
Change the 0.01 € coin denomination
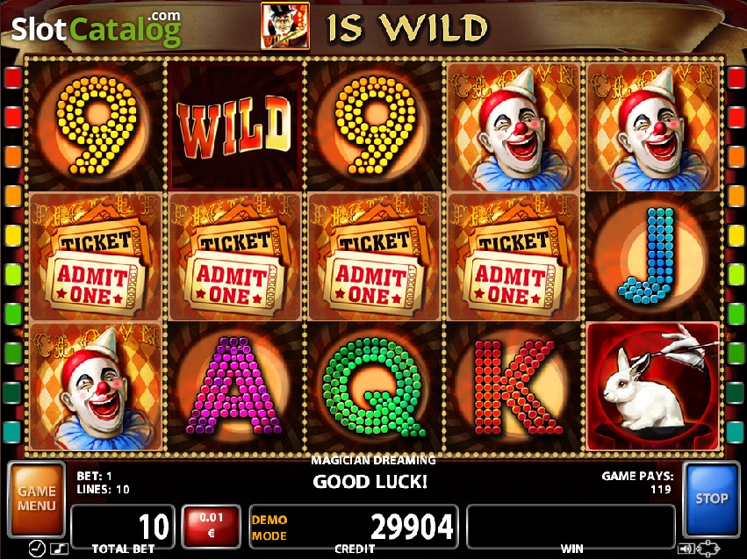pyautogui.click(x=211, y=525)
